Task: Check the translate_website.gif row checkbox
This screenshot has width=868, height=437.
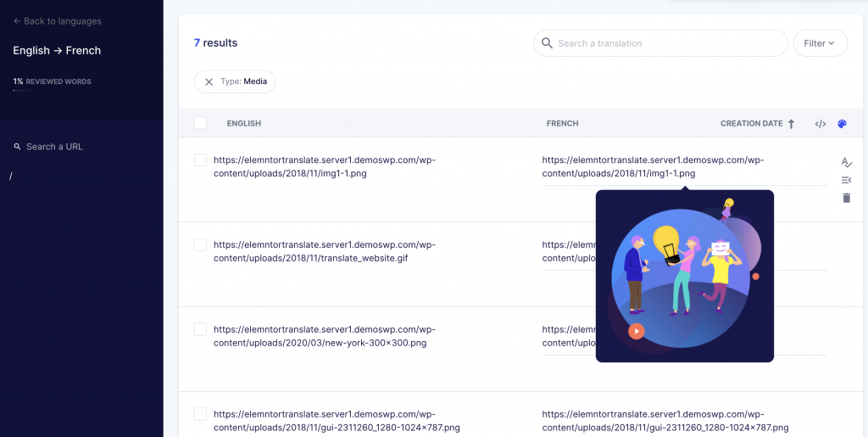Action: pos(200,245)
